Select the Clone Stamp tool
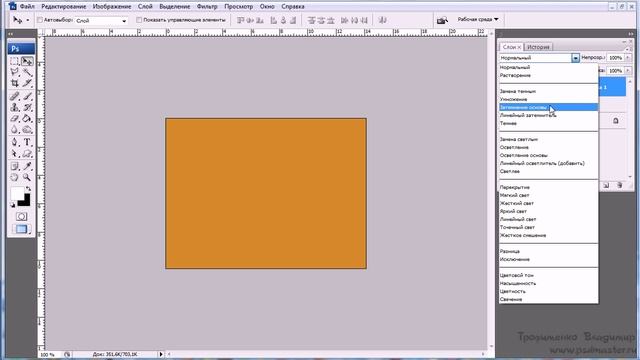Image resolution: width=640 pixels, height=360 pixels. click(x=15, y=107)
